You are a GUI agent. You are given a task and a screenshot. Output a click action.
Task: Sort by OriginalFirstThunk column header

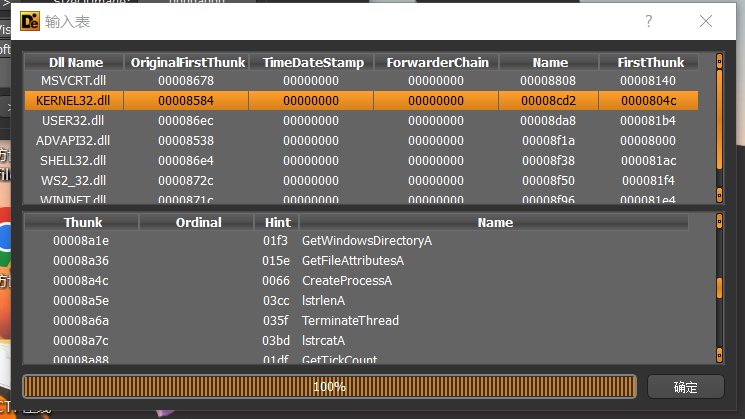187,62
